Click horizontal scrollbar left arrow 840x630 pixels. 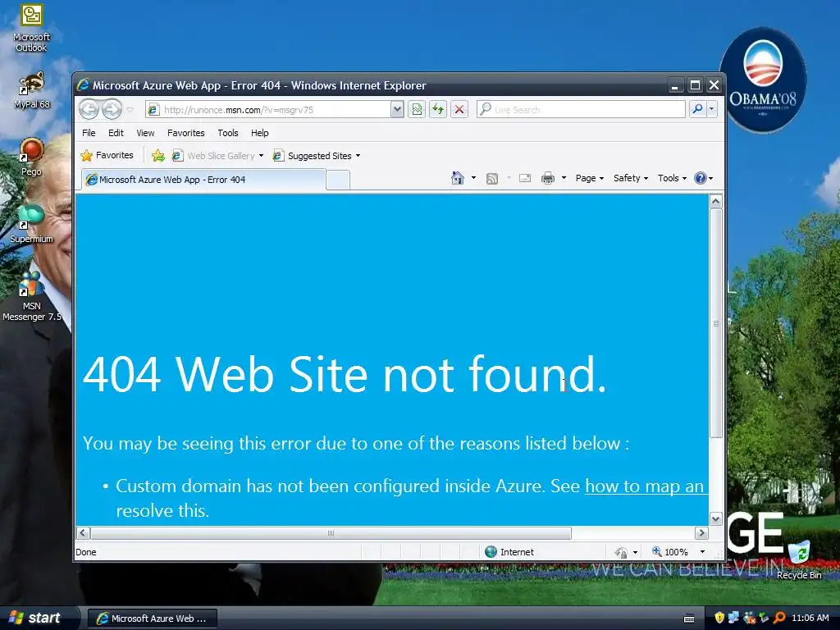pos(83,533)
